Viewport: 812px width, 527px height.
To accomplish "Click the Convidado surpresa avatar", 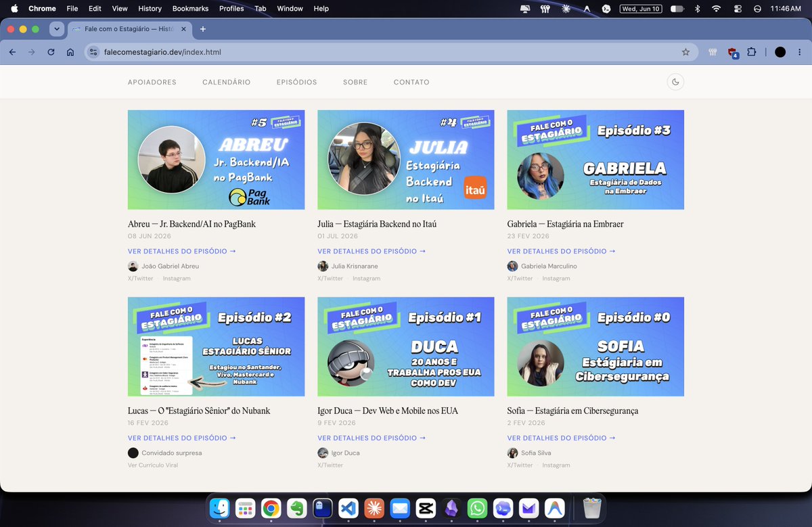I will (x=133, y=453).
